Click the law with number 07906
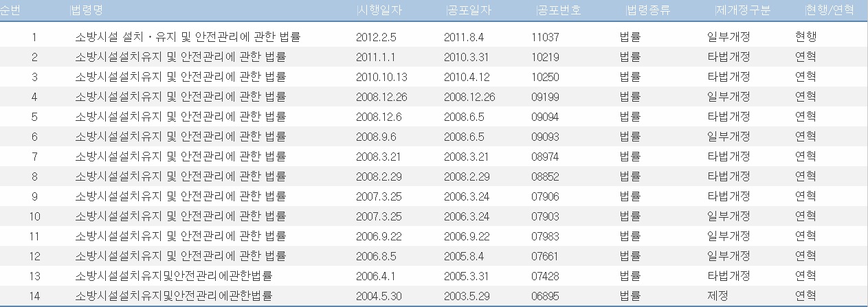This screenshot has width=868, height=307. click(x=180, y=196)
